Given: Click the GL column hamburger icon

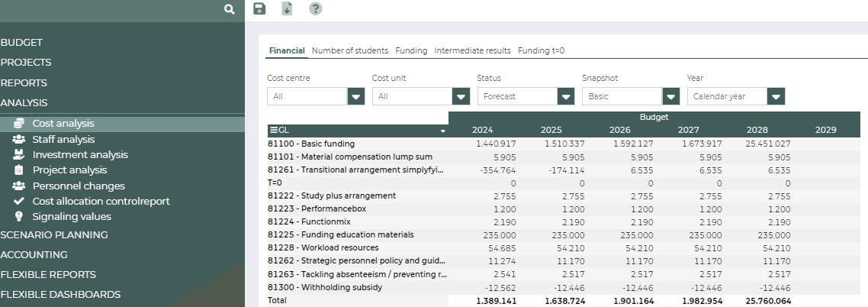Looking at the screenshot, I should tap(274, 131).
